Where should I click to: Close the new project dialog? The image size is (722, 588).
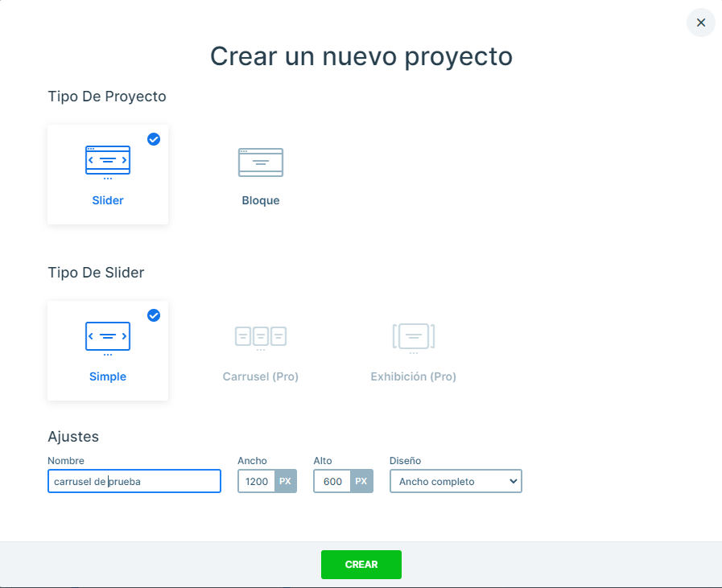pos(700,23)
